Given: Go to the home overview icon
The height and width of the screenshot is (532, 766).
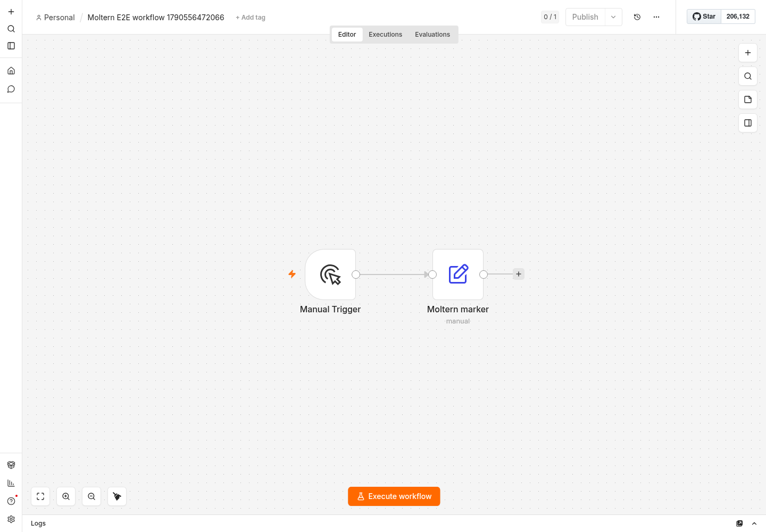Looking at the screenshot, I should [11, 71].
